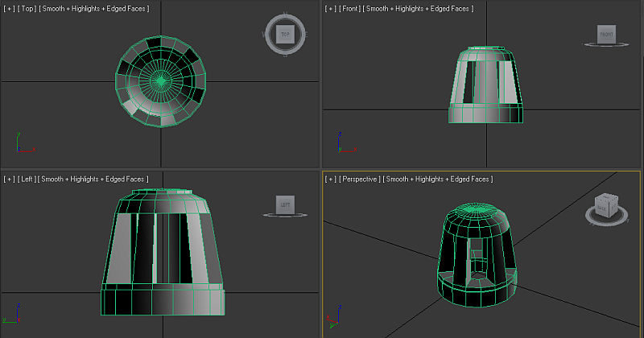This screenshot has height=338, width=644.
Task: Open the [Front] view label menu
Action: pyautogui.click(x=350, y=8)
